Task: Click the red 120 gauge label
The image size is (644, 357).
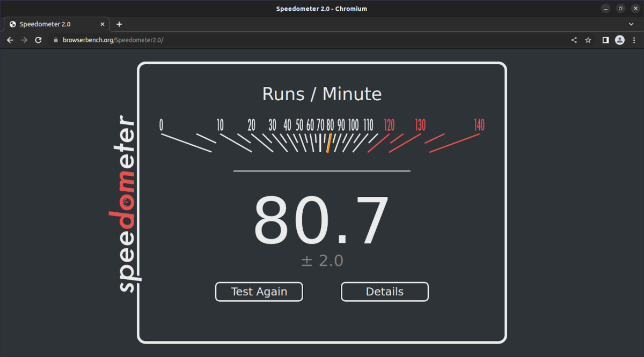Action: tap(389, 125)
